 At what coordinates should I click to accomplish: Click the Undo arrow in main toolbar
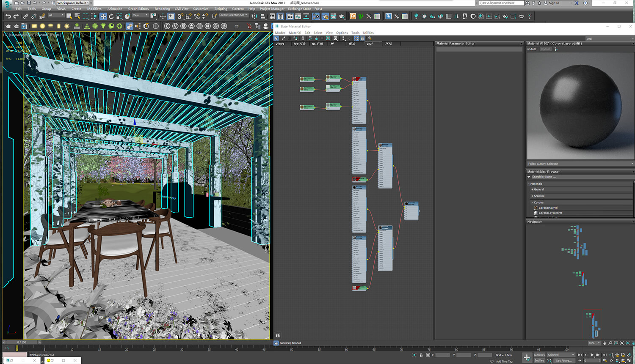(x=8, y=16)
